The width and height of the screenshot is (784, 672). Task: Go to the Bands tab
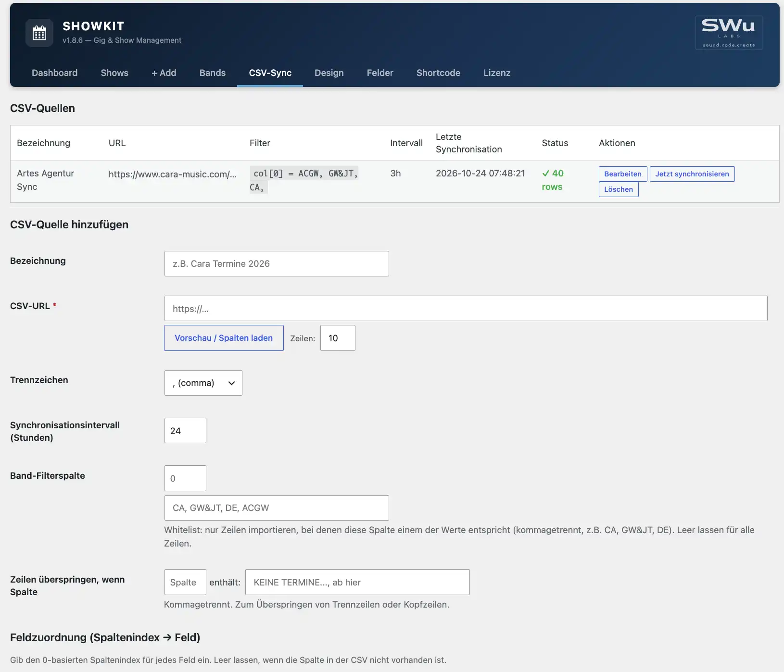click(x=213, y=73)
